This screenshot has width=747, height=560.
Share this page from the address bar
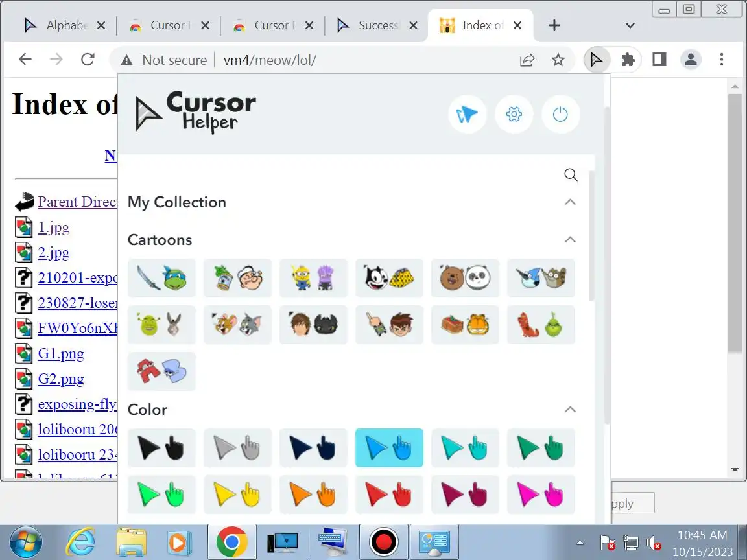(527, 60)
